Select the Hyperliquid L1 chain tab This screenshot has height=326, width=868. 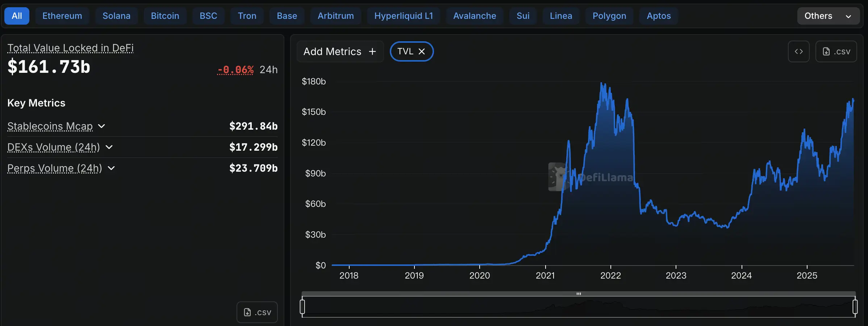point(404,16)
